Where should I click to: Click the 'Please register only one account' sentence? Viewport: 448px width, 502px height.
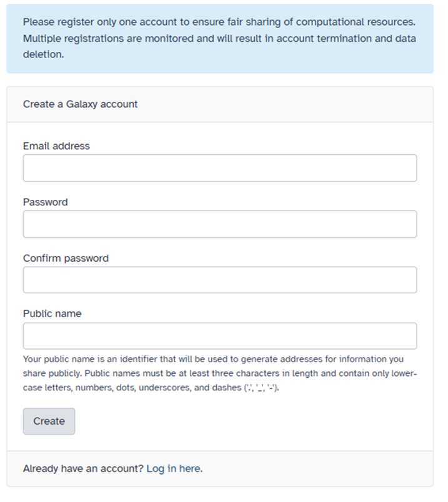[125, 22]
